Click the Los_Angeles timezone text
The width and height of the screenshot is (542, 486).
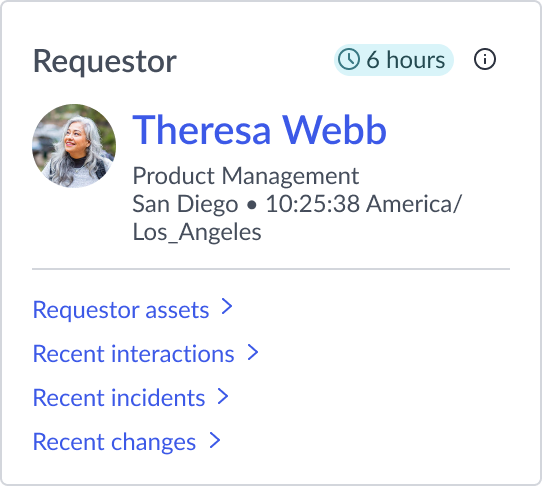[x=197, y=232]
